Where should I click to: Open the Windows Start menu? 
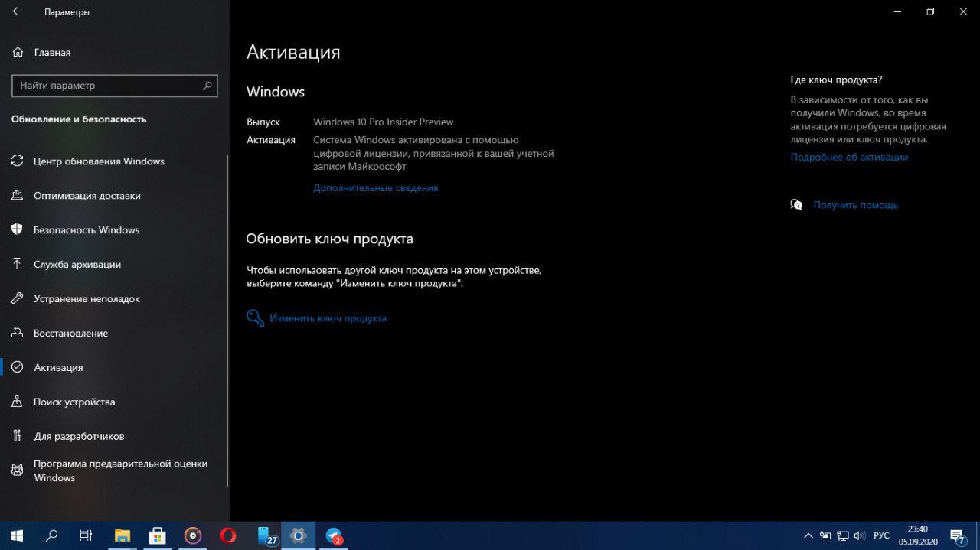17,535
